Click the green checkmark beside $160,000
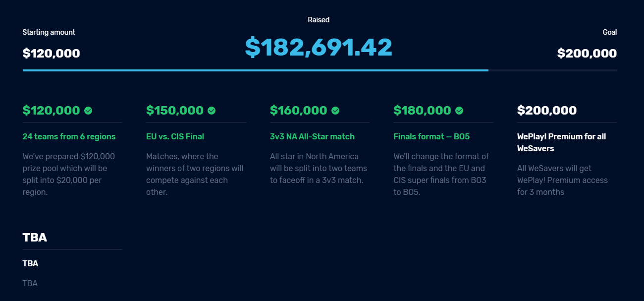644x301 pixels. pos(335,111)
